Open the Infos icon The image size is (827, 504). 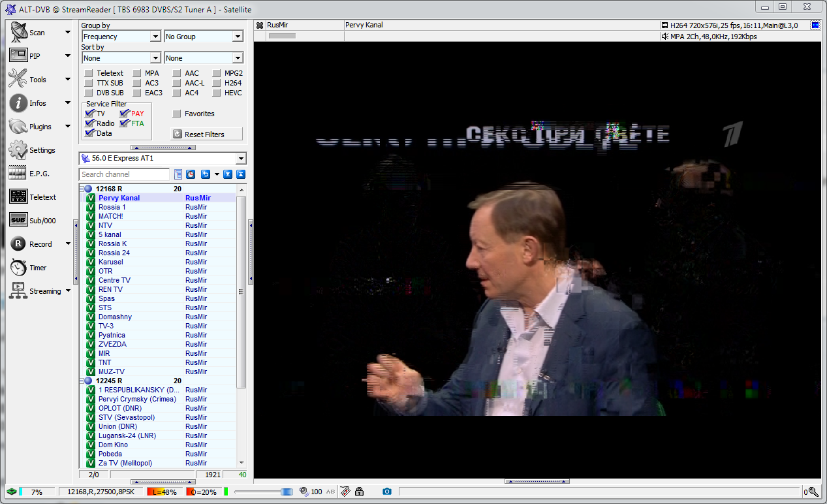pos(18,102)
